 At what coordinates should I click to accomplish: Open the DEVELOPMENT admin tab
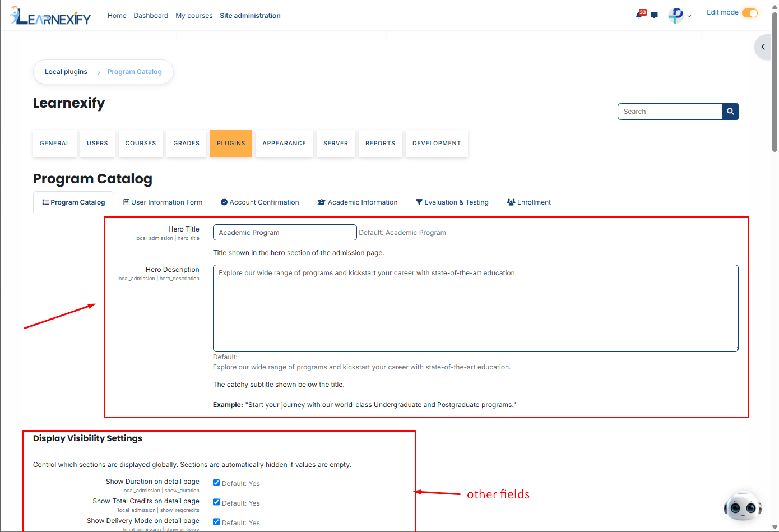[437, 144]
